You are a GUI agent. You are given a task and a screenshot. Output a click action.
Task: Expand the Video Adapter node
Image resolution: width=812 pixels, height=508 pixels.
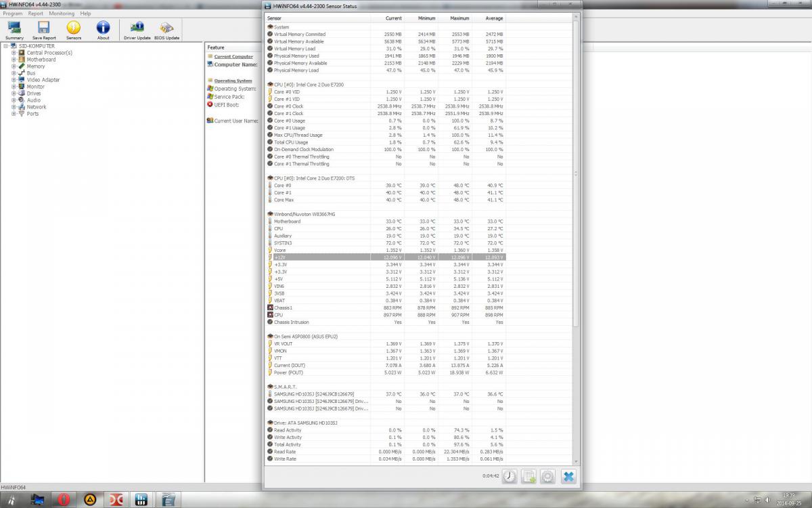click(x=14, y=80)
